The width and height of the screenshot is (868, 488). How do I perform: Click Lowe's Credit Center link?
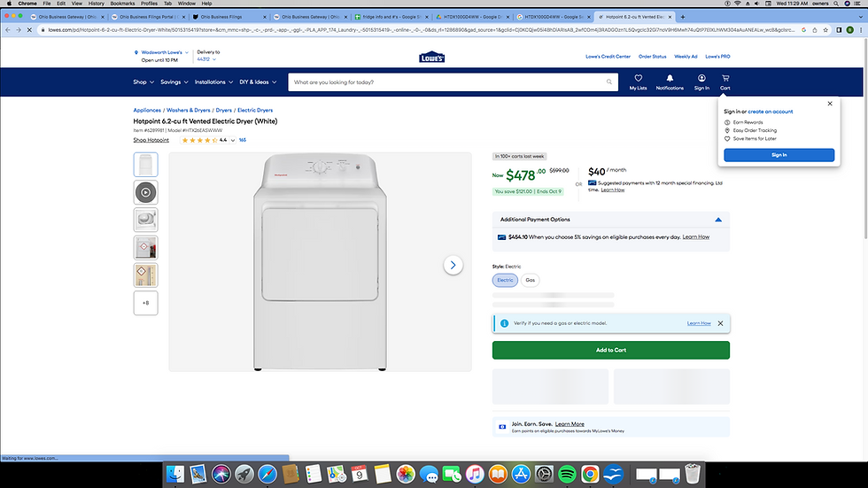coord(608,57)
